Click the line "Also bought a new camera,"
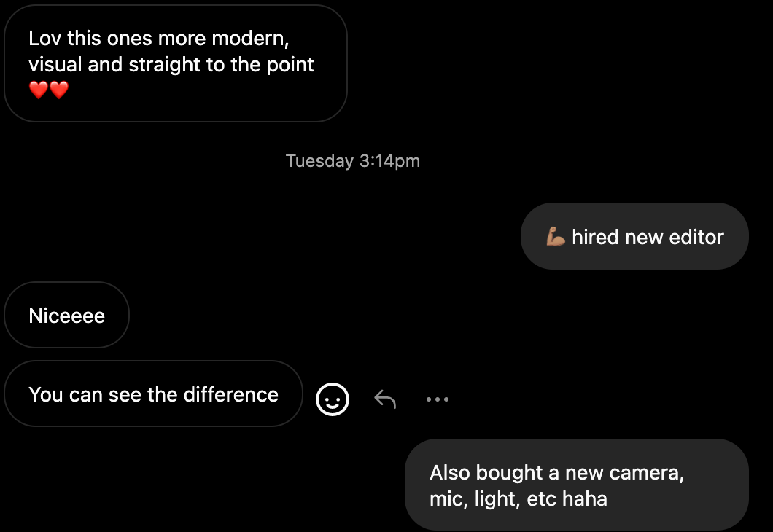Screen dimensions: 773x532 coord(556,472)
